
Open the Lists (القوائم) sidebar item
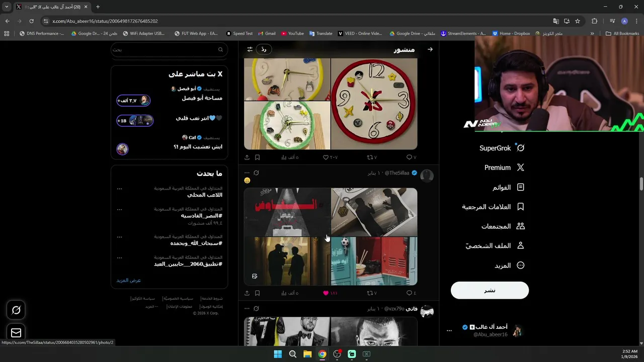[x=509, y=187]
